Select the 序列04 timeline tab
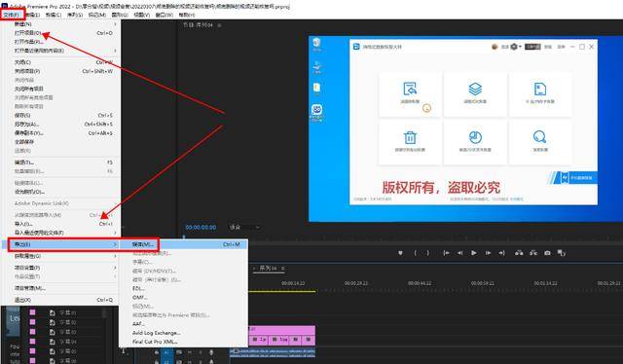This screenshot has width=623, height=364. (x=269, y=269)
